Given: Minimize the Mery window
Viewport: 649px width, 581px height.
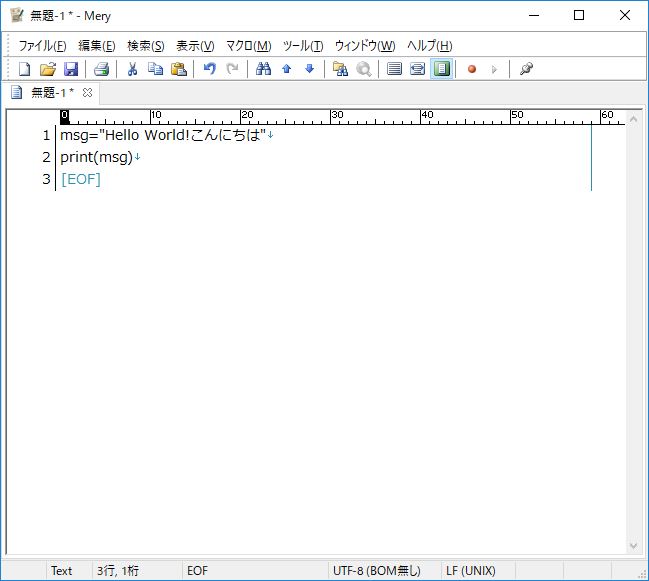Looking at the screenshot, I should (534, 15).
